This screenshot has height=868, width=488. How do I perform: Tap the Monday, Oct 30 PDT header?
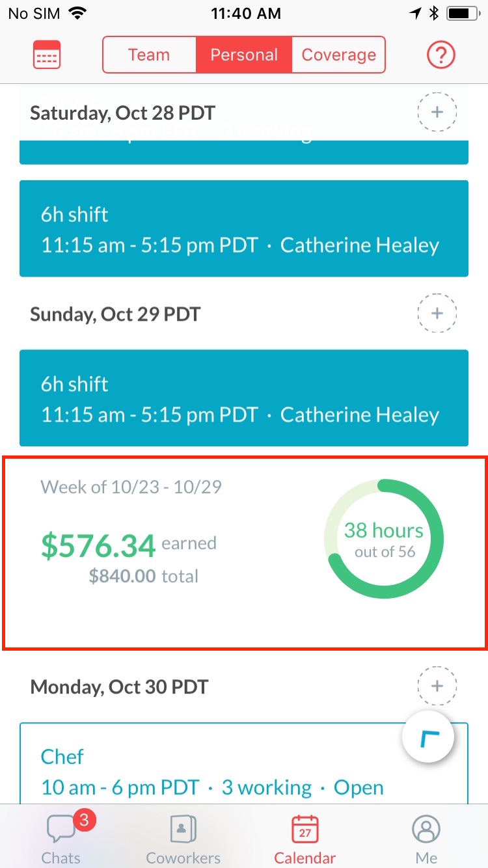(x=119, y=686)
